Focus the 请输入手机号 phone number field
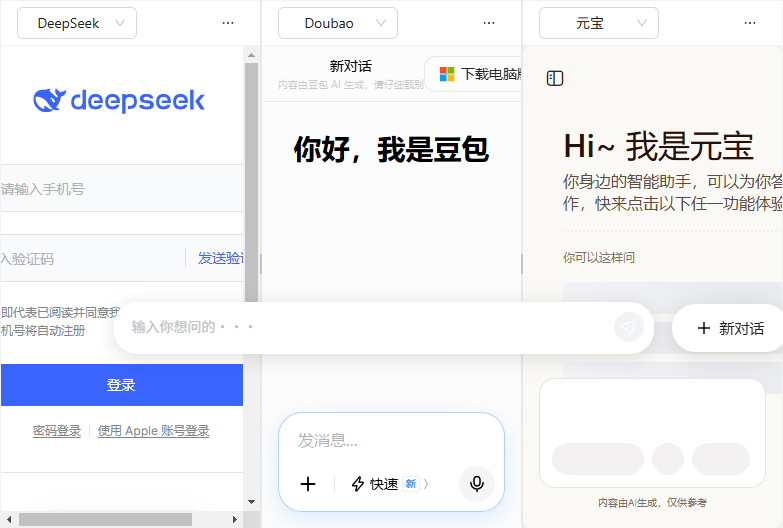This screenshot has width=783, height=528. coord(122,188)
